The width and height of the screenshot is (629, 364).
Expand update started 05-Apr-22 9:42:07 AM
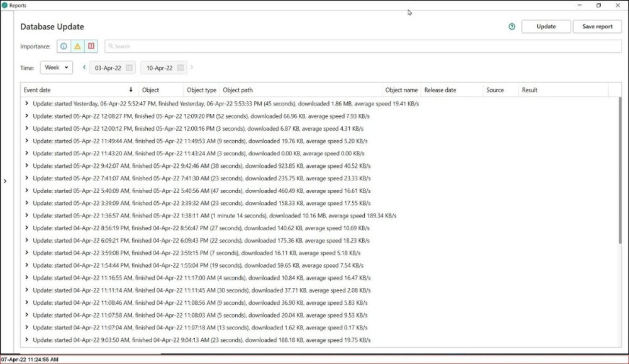[26, 165]
